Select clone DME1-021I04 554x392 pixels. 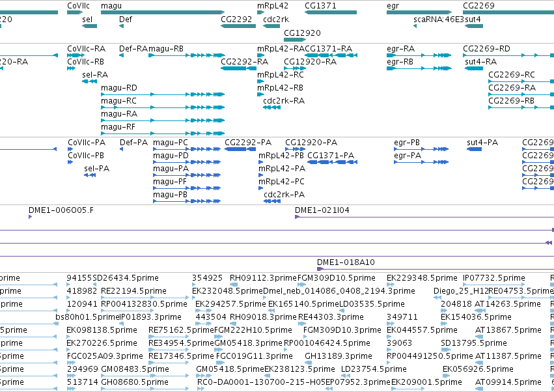click(322, 210)
